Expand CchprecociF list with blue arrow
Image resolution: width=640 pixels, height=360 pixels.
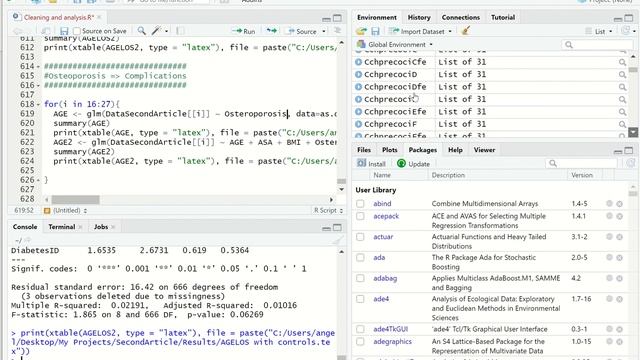click(358, 124)
